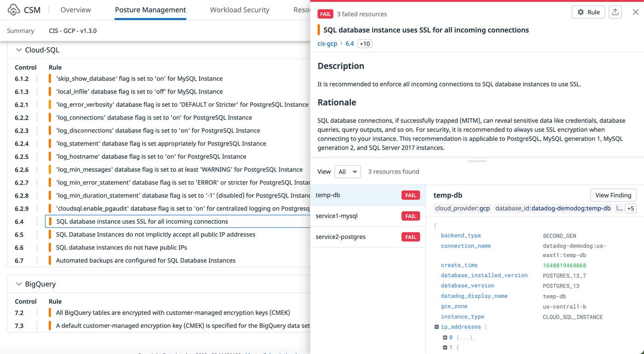Click the FAIL badge on service1-mysql row
This screenshot has height=354, width=644.
coord(410,216)
